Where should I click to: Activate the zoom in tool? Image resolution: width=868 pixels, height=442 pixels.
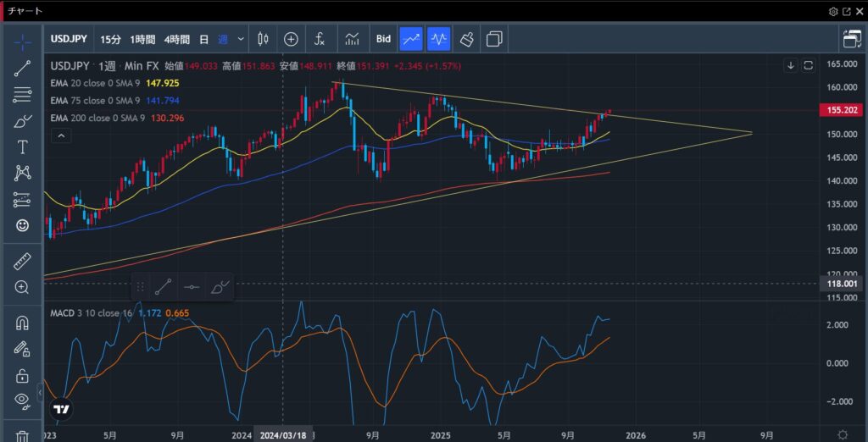click(22, 287)
